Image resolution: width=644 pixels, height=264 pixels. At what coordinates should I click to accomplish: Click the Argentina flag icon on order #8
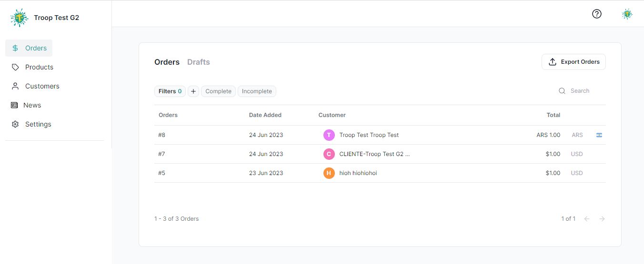(599, 135)
